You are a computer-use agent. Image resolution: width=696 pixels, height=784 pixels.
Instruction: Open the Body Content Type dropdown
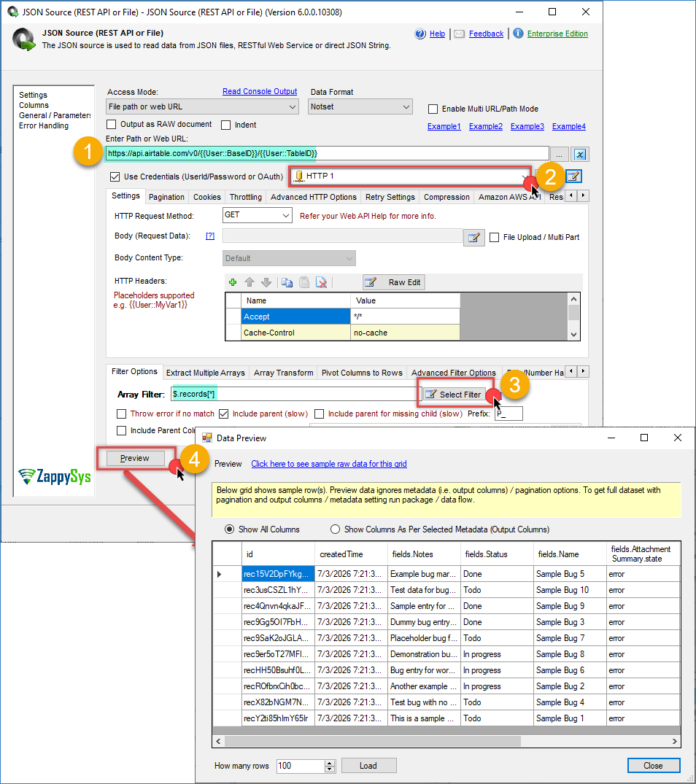coord(289,258)
